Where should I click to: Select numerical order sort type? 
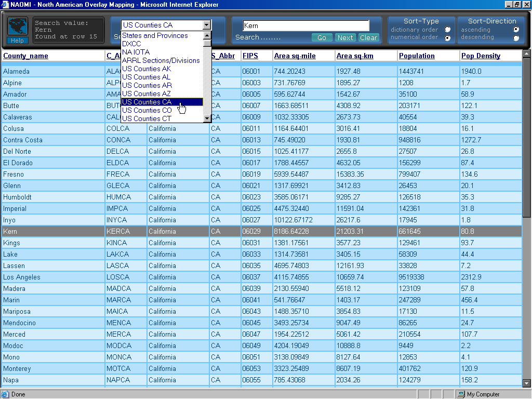click(447, 38)
